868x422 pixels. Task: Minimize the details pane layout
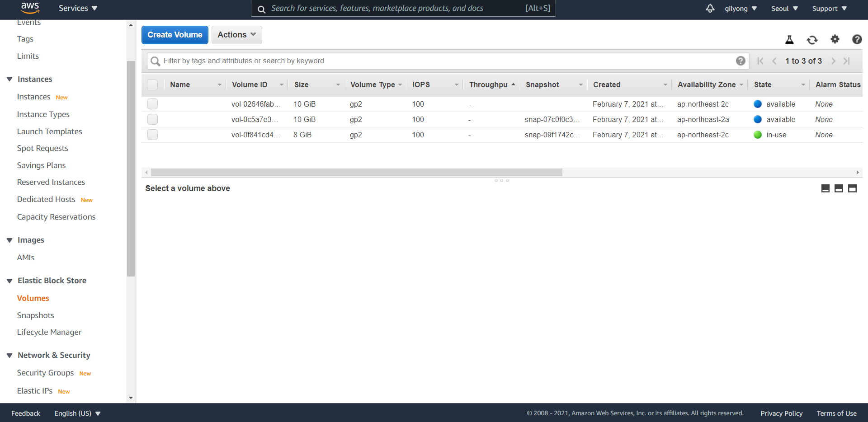pos(825,188)
